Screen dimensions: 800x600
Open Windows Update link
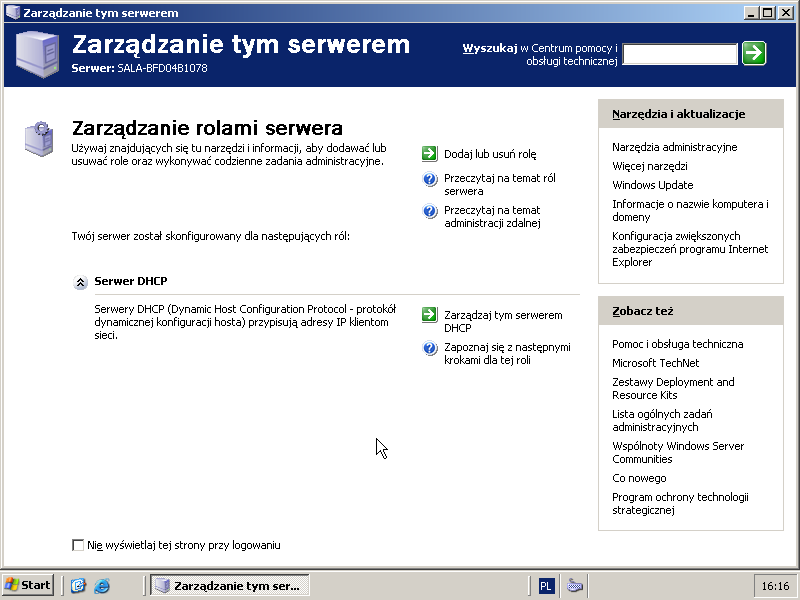pos(653,185)
